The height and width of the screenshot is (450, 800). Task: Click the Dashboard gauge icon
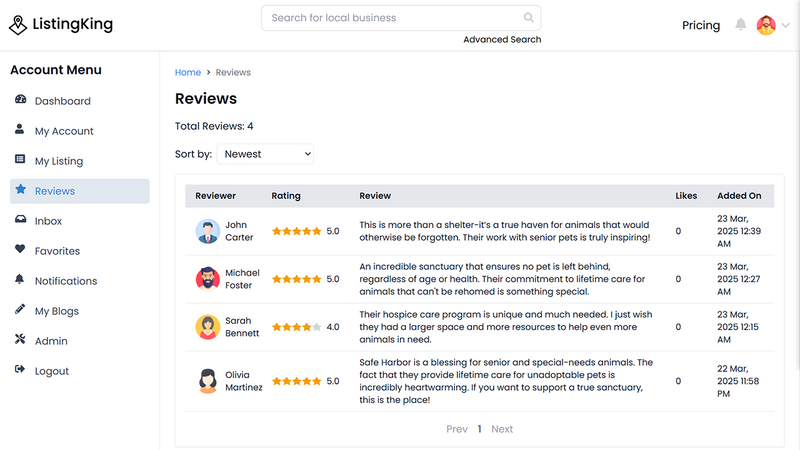click(20, 99)
